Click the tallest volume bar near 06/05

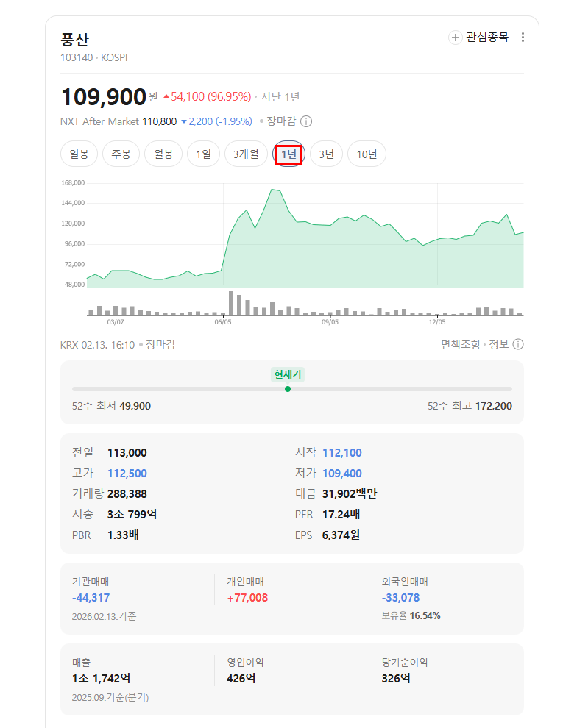[231, 303]
